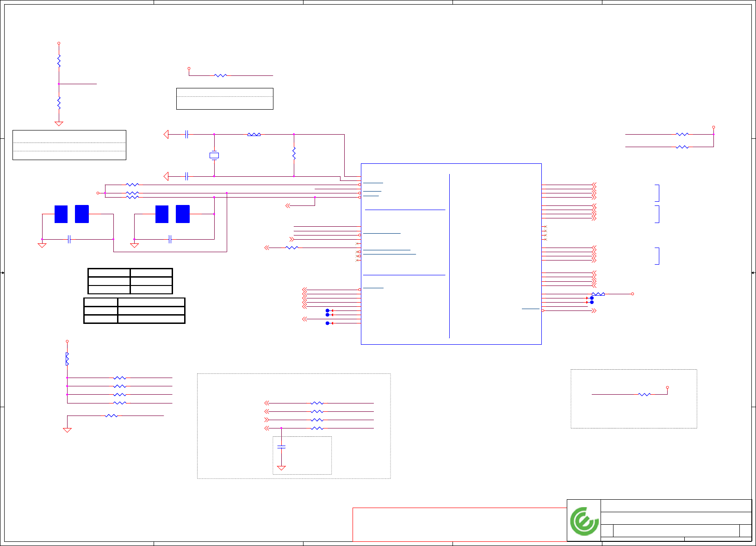Viewport: 756px width, 546px height.
Task: Select top resistor in bottom-center dashed group
Action: 317,403
